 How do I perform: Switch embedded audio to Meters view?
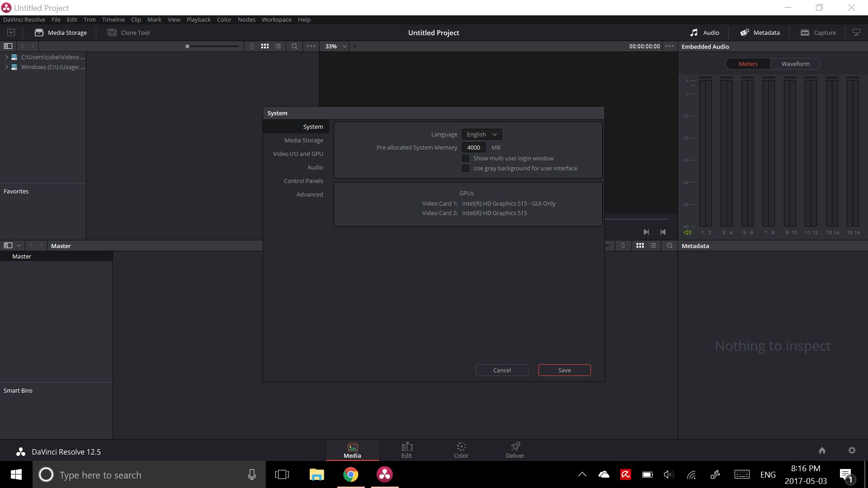[748, 64]
